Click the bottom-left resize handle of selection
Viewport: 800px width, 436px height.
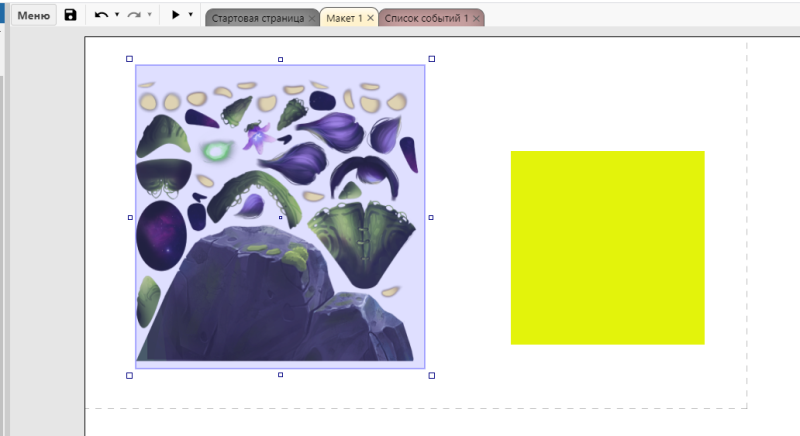click(x=129, y=376)
